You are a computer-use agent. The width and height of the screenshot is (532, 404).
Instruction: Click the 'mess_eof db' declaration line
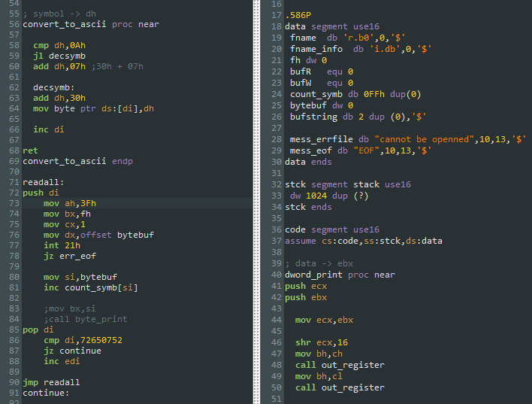[361, 150]
